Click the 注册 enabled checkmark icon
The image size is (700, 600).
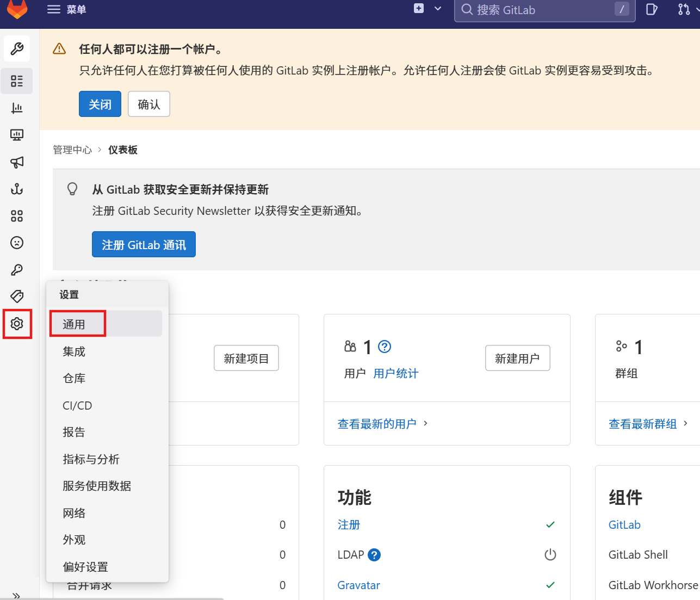pyautogui.click(x=550, y=525)
